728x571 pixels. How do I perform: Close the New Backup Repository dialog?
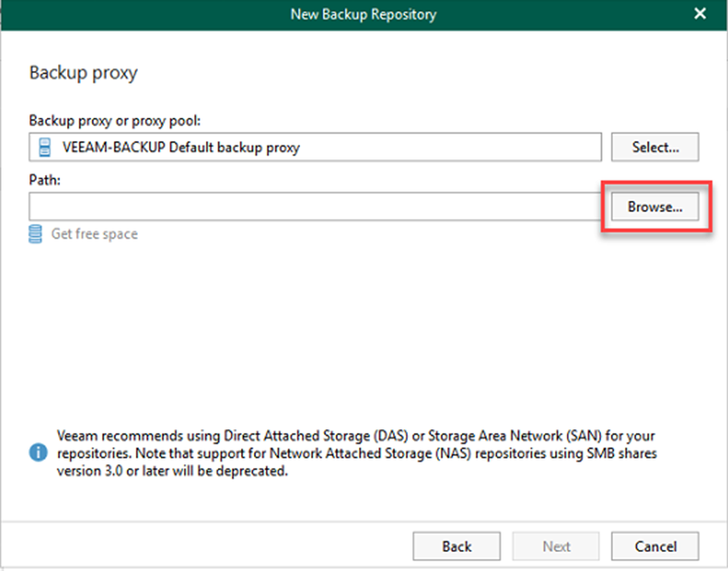(699, 14)
